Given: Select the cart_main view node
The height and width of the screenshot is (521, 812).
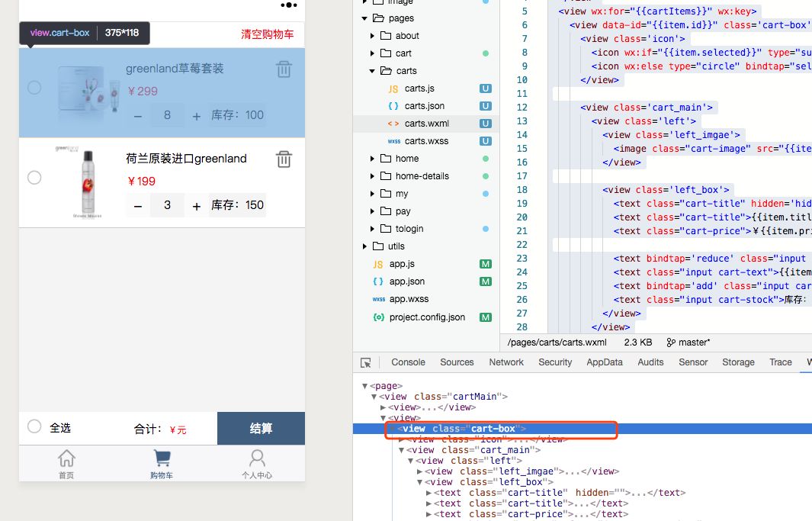Looking at the screenshot, I should click(473, 450).
